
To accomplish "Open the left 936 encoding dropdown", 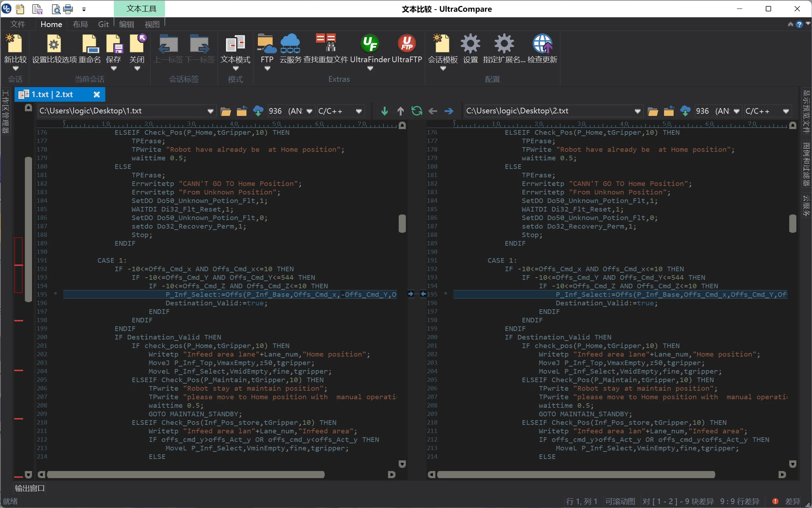I will [309, 112].
